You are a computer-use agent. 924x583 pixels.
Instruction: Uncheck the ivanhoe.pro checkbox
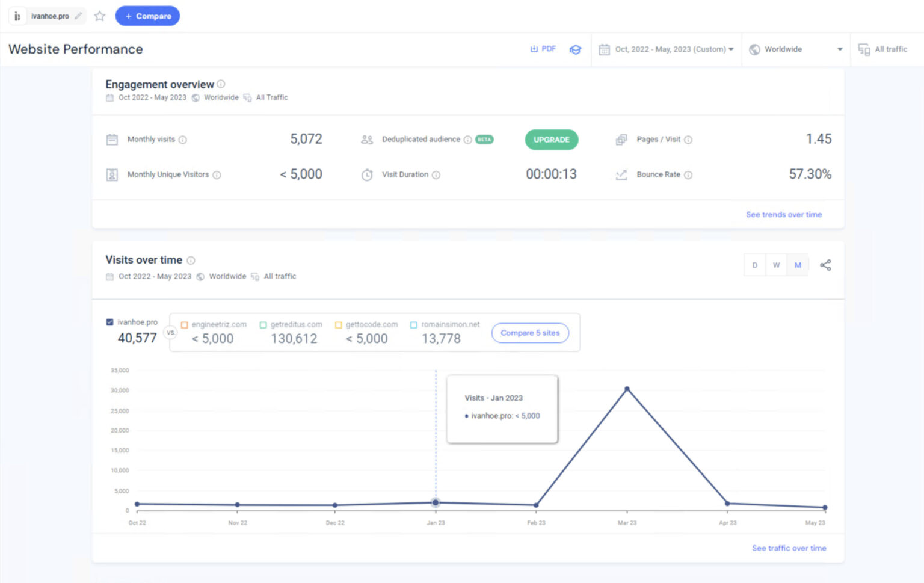[x=110, y=321]
